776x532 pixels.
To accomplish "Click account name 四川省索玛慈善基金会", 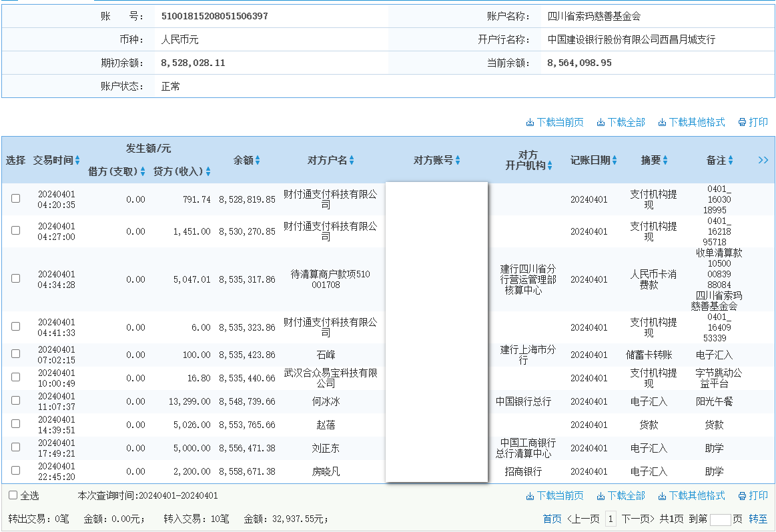I will click(594, 16).
